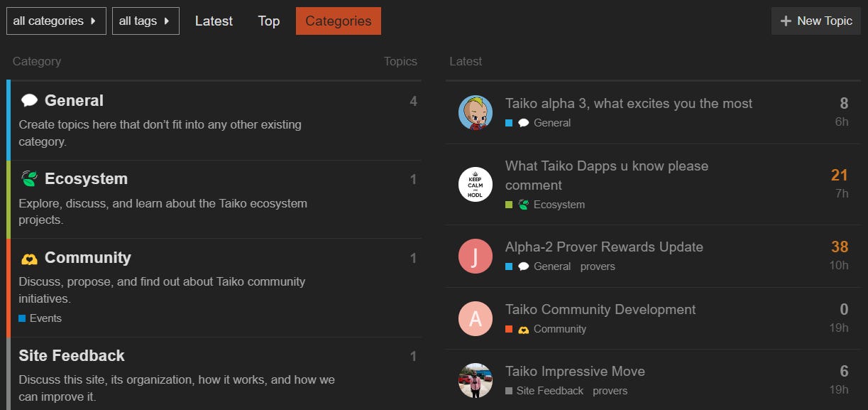868x410 pixels.
Task: Open topic Alpha-2 Prover Rewards Update
Action: click(x=604, y=247)
